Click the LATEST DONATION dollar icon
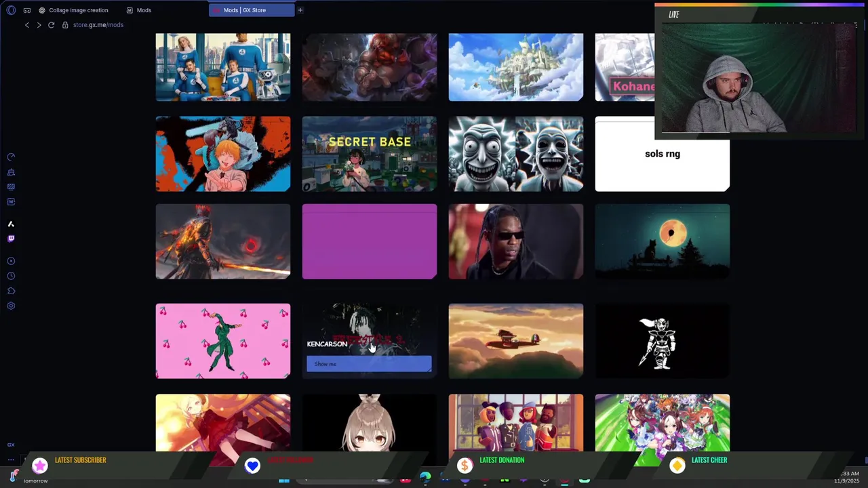Screen dimensions: 868x488 point(465,466)
